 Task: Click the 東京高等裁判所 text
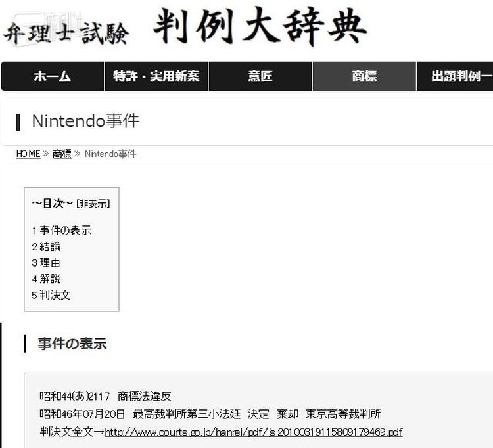[343, 414]
